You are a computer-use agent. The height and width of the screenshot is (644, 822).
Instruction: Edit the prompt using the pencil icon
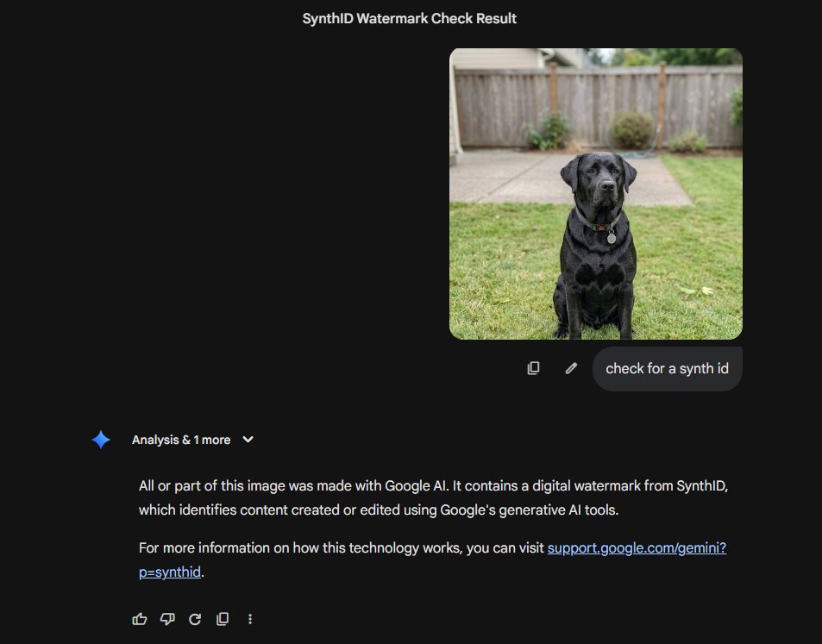(x=571, y=368)
